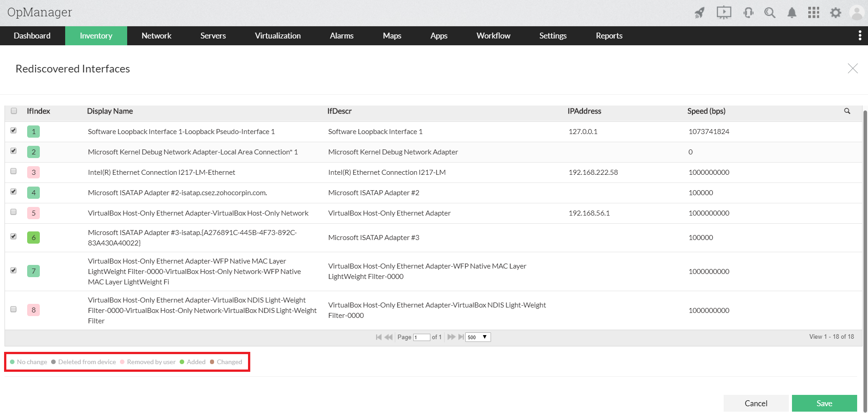Viewport: 868px width, 413px height.
Task: Sort by the IfIndex column header
Action: [x=38, y=111]
